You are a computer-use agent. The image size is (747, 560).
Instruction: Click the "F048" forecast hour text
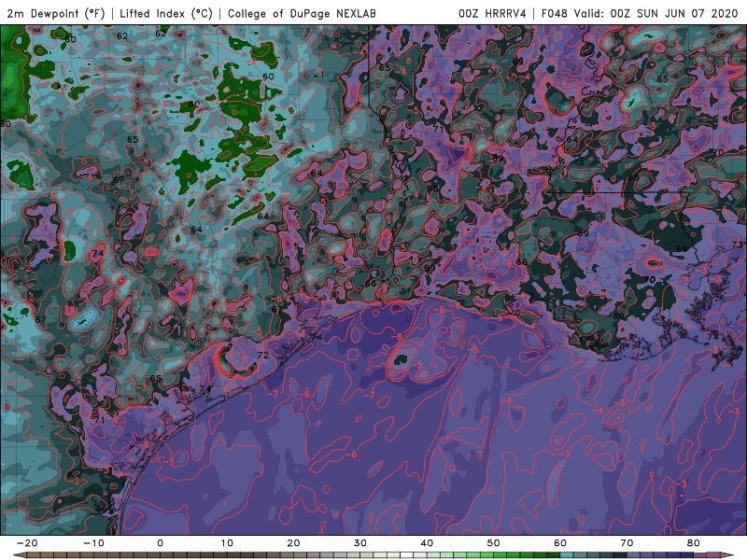555,13
